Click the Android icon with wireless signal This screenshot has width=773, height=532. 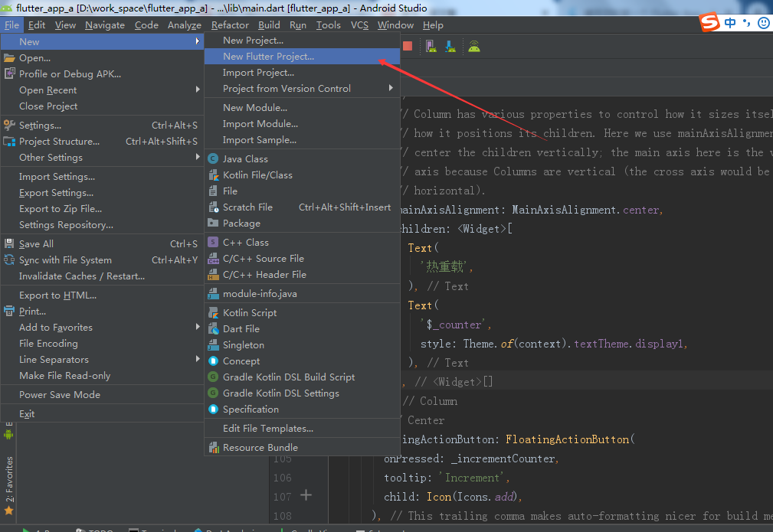click(474, 46)
